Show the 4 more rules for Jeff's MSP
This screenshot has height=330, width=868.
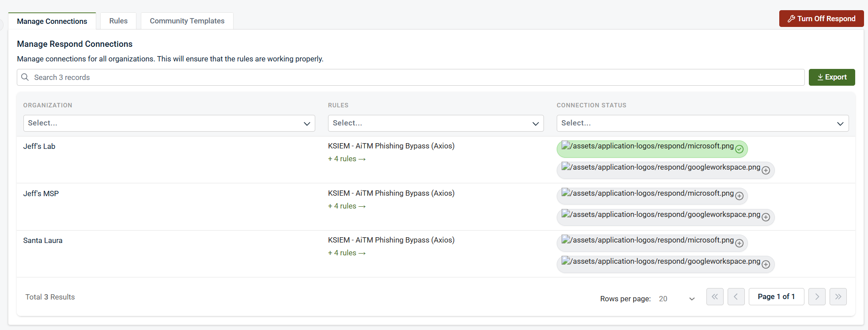347,206
